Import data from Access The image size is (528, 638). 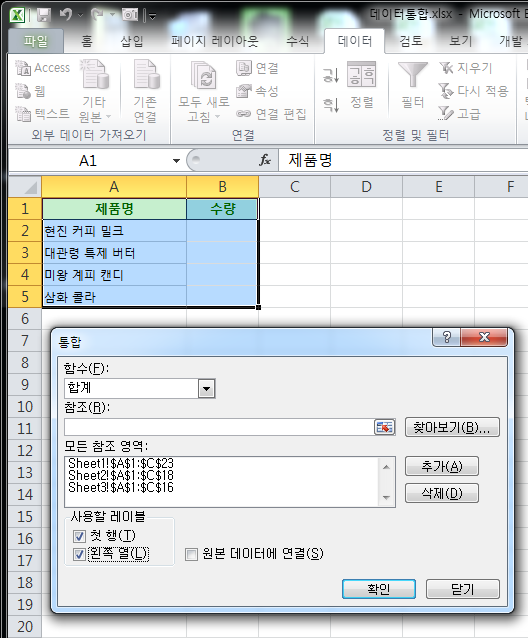[43, 68]
